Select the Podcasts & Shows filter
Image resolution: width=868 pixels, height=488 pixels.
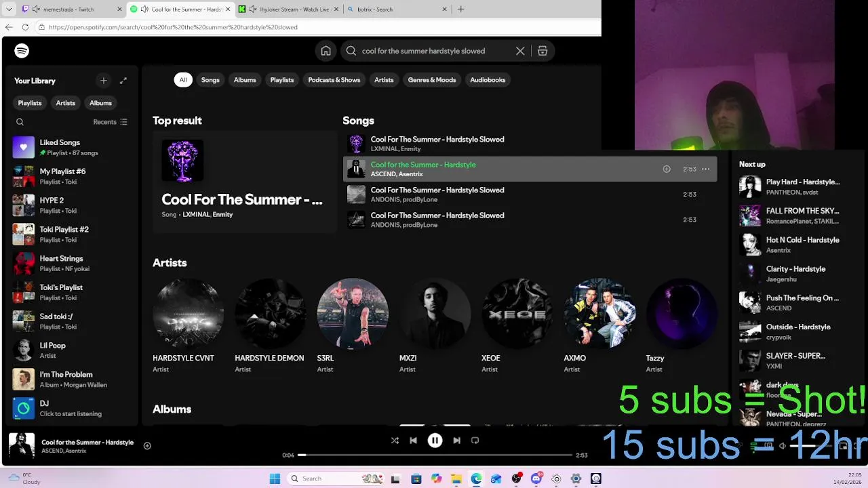334,80
